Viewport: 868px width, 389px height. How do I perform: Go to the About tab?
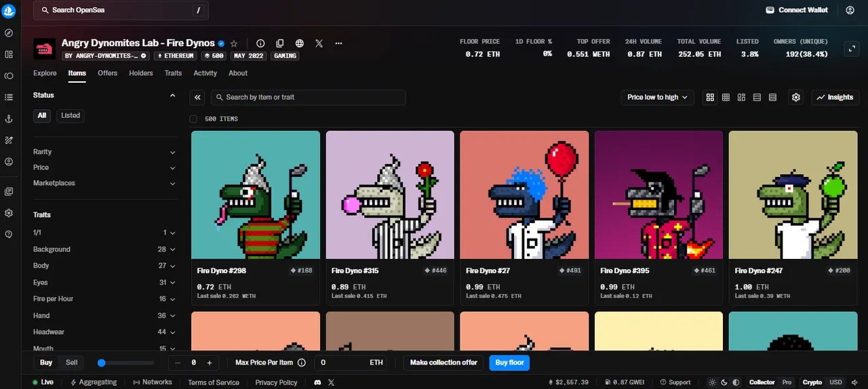click(x=238, y=73)
